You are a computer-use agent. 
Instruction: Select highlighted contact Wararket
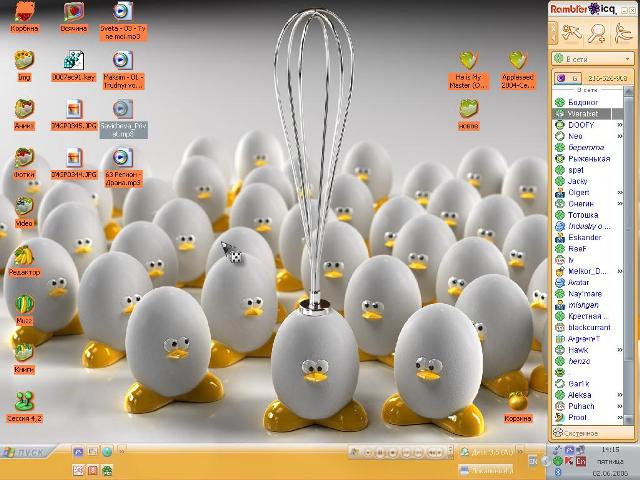click(588, 113)
